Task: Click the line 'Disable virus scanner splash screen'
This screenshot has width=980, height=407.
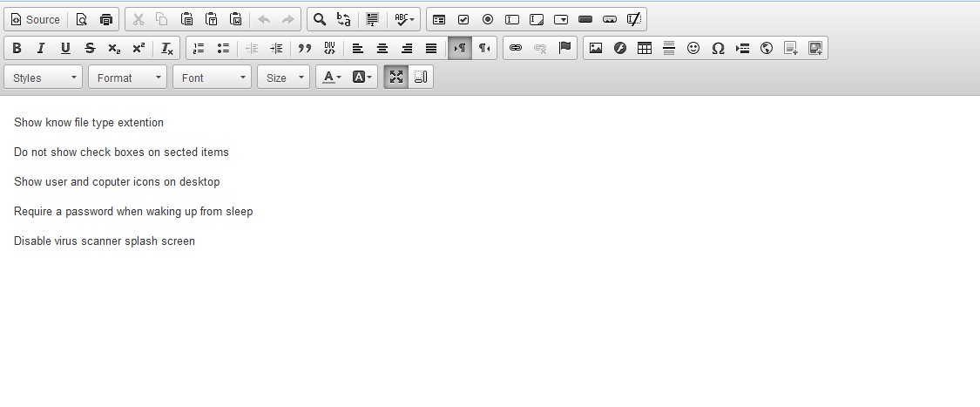Action: tap(105, 241)
